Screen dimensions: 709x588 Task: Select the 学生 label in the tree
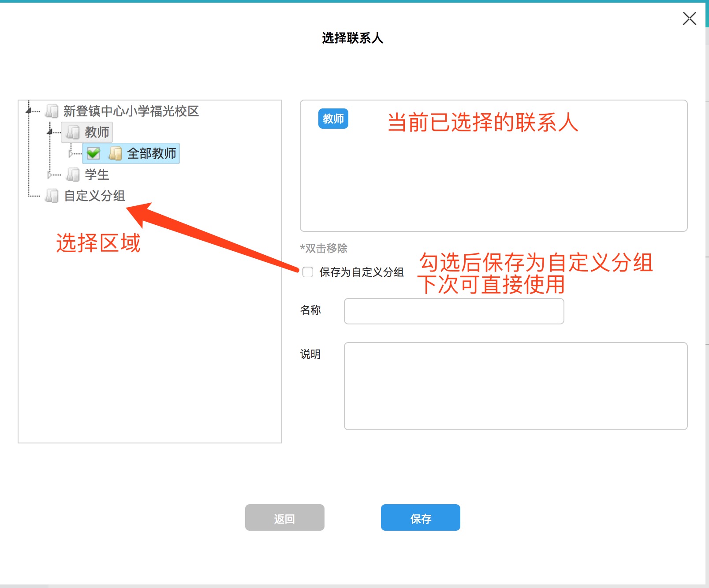[x=97, y=175]
